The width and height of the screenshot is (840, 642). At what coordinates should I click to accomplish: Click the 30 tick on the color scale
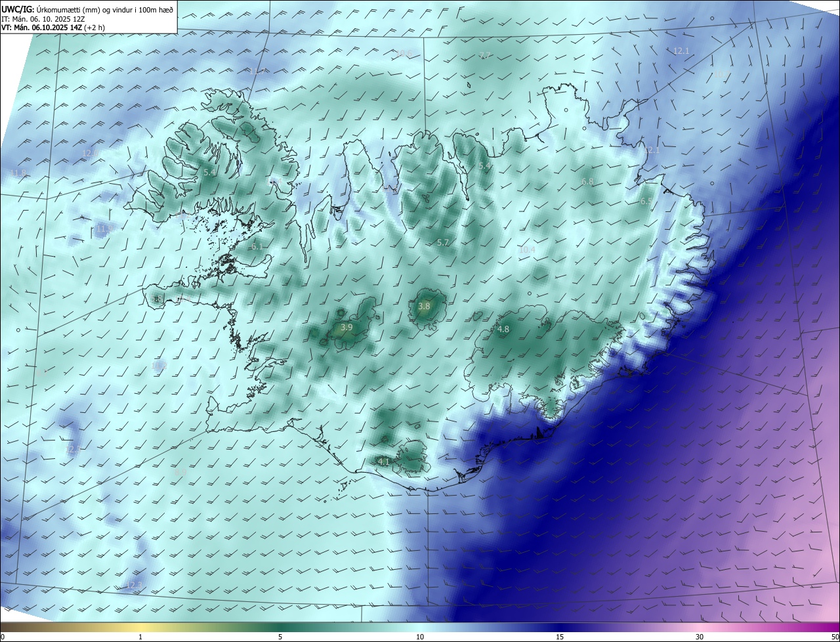(x=700, y=637)
